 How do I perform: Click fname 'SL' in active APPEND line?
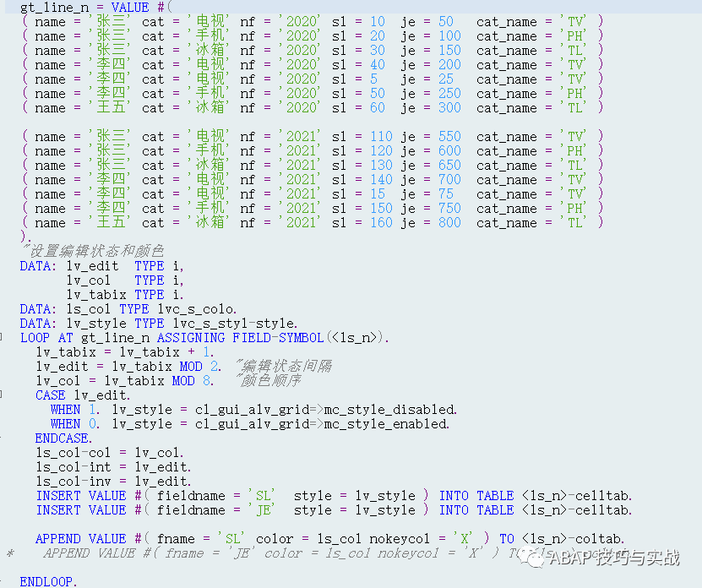coord(231,539)
